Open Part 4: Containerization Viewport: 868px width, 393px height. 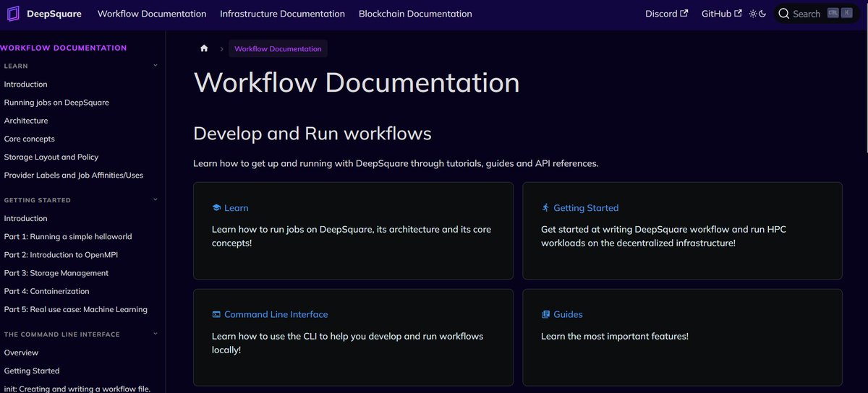47,291
